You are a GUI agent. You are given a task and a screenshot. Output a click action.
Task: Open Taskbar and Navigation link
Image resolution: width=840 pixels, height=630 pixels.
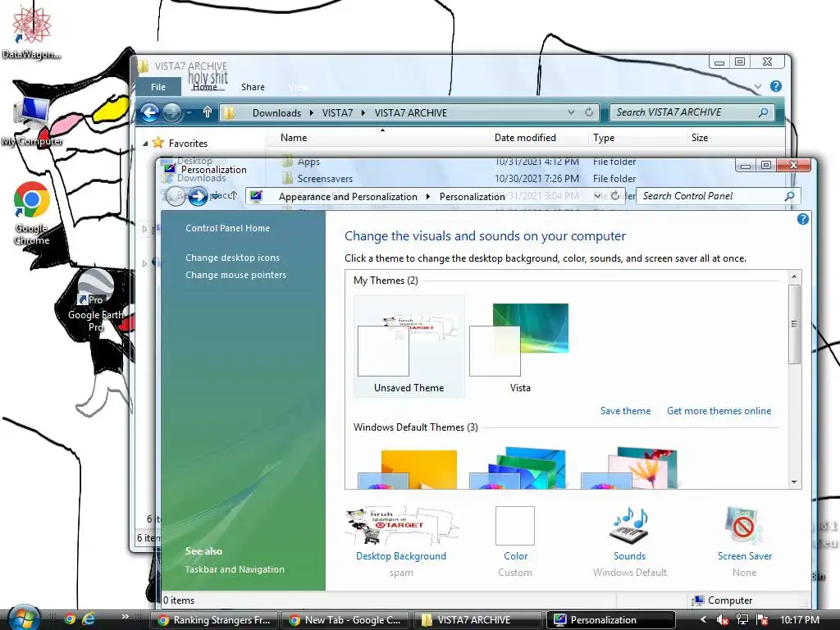[x=235, y=569]
